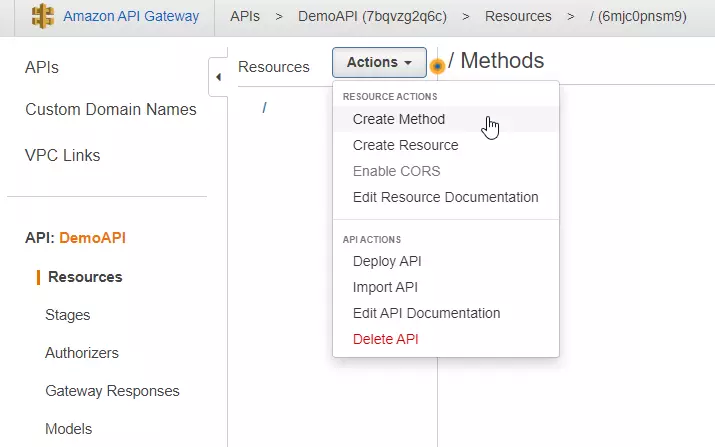Open VPC Links in the sidebar

[x=62, y=156]
